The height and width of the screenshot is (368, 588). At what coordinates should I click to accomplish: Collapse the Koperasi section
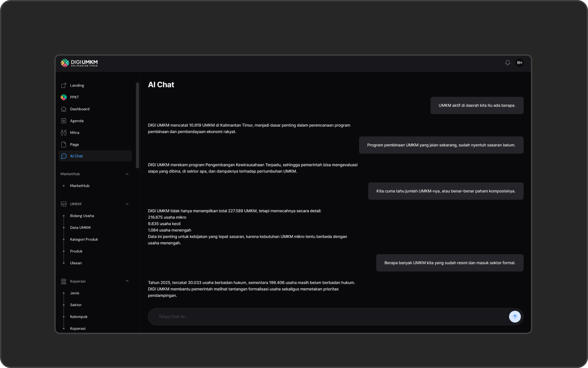(x=127, y=281)
